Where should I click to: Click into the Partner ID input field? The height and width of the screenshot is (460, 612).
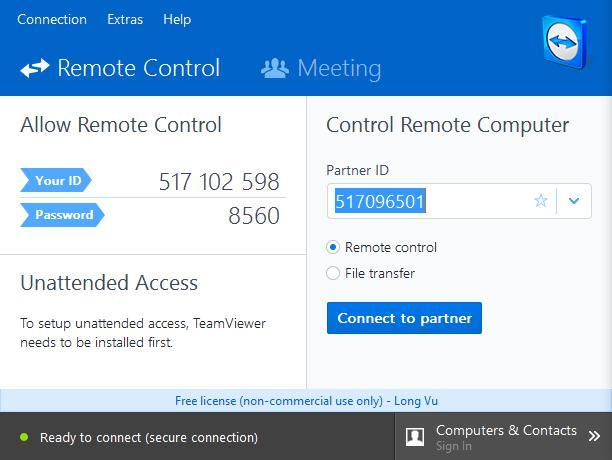[459, 201]
